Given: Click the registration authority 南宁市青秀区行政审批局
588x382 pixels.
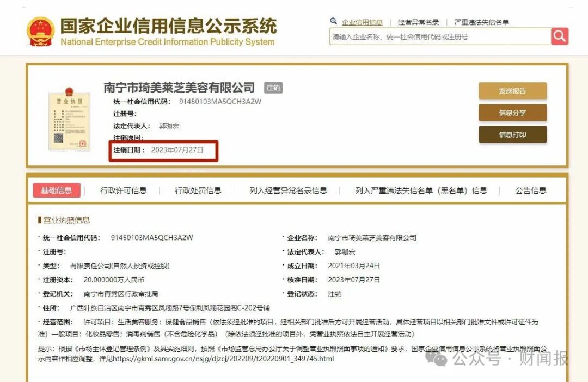Looking at the screenshot, I should tap(121, 294).
